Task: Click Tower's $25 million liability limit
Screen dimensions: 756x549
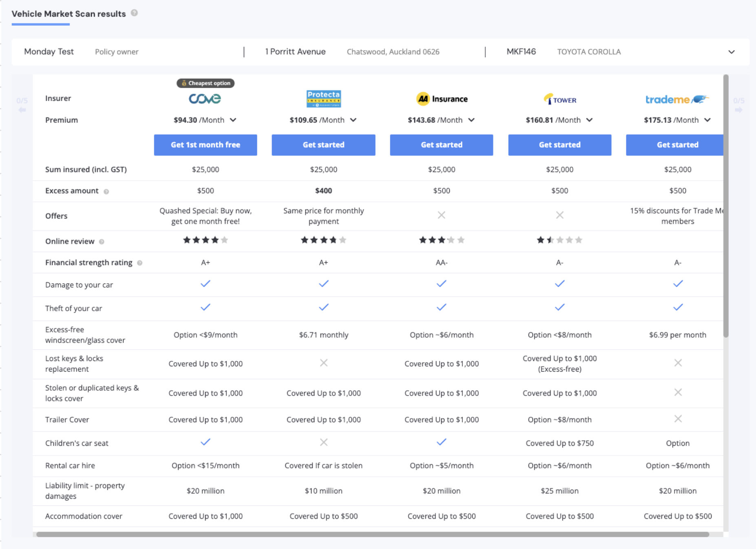Action: pyautogui.click(x=559, y=491)
